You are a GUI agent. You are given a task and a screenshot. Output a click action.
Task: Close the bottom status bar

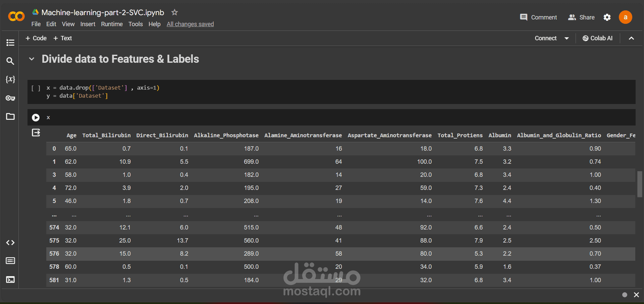(x=636, y=295)
